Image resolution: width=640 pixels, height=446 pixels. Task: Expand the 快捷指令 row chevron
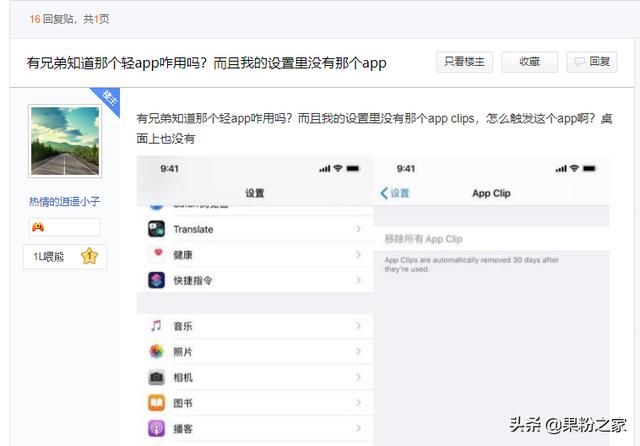pyautogui.click(x=358, y=280)
